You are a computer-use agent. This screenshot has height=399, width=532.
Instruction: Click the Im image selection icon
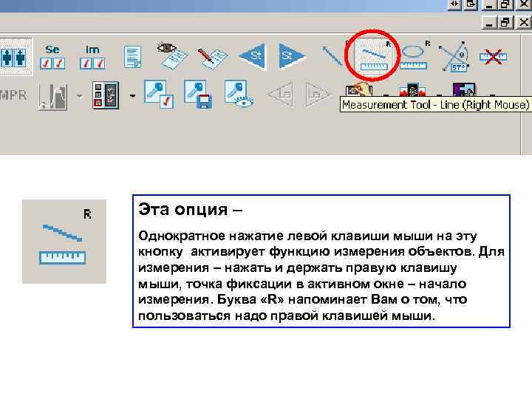coord(92,57)
